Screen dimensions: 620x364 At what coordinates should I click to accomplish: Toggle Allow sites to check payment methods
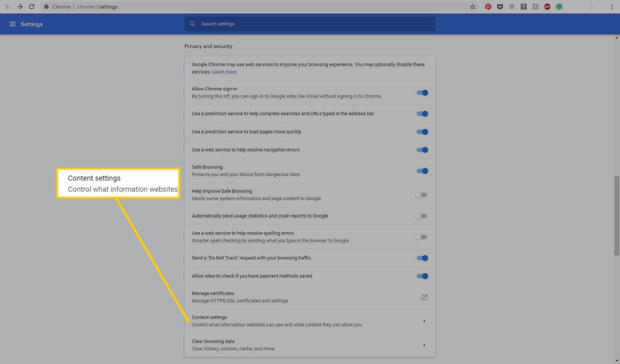(x=422, y=276)
